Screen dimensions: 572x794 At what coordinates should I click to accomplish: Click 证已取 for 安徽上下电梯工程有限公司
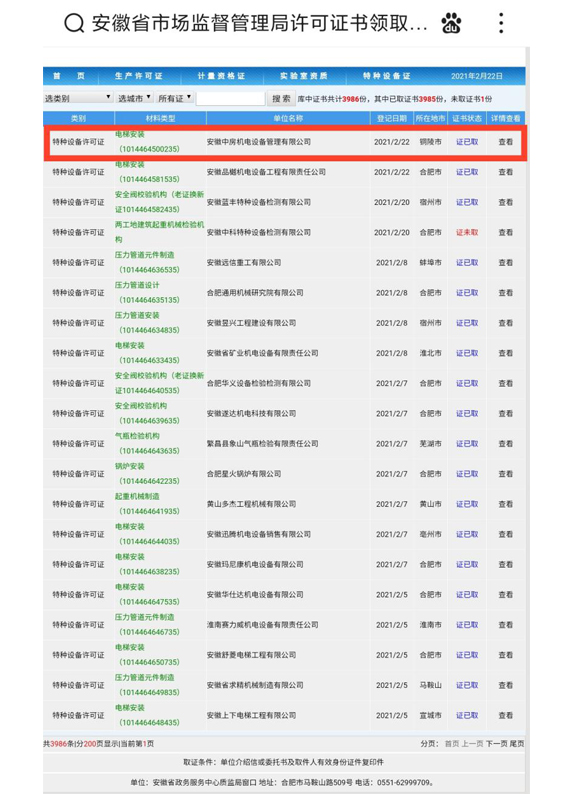[467, 716]
